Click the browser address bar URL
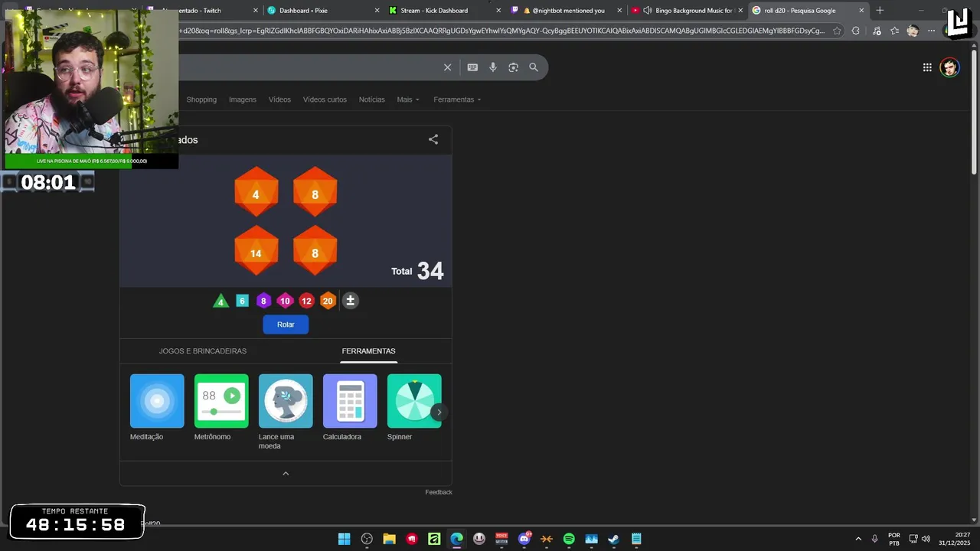Image resolution: width=980 pixels, height=551 pixels. coord(501,31)
